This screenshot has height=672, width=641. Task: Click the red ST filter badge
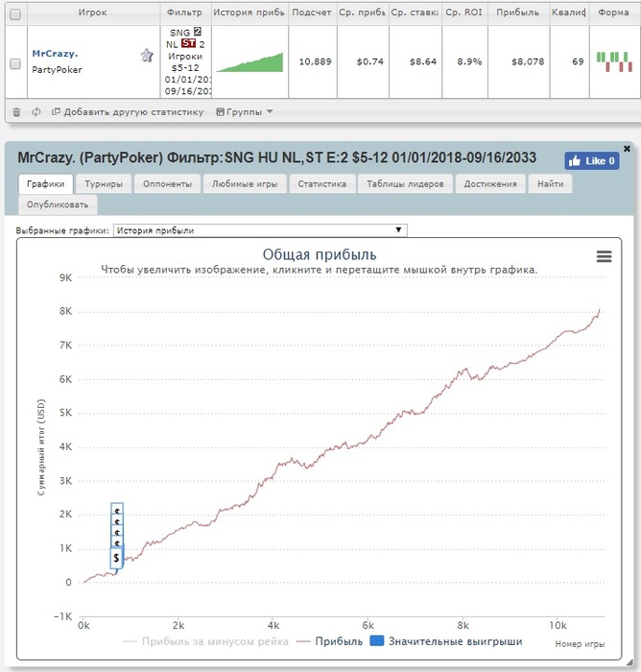pyautogui.click(x=188, y=43)
